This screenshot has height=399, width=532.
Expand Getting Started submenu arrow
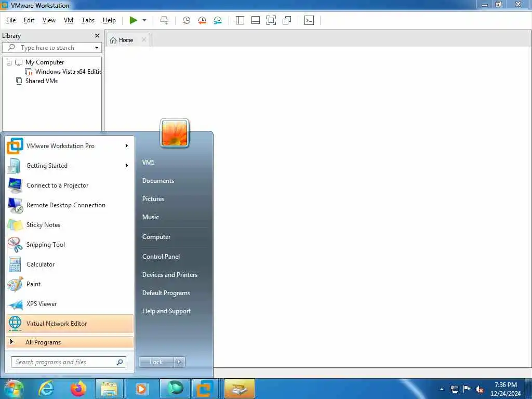pos(127,166)
